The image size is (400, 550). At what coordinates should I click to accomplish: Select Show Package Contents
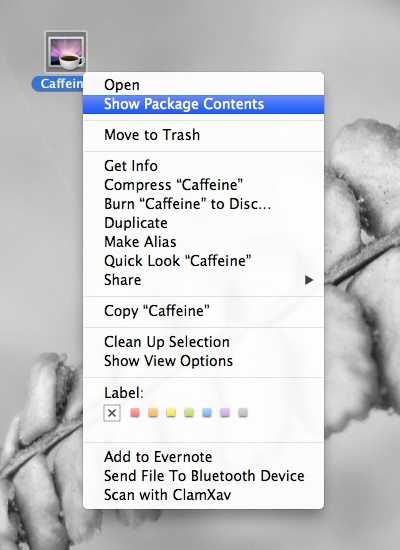coord(203,104)
